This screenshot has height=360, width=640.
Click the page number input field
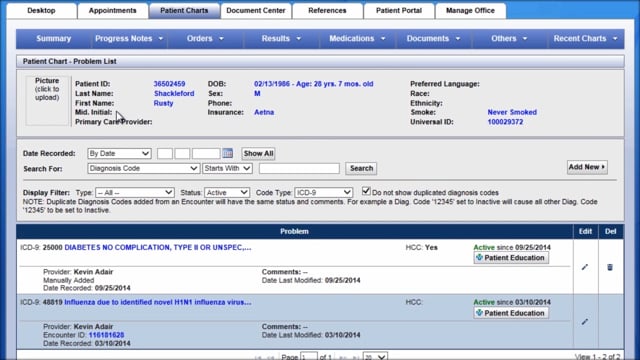pyautogui.click(x=309, y=356)
